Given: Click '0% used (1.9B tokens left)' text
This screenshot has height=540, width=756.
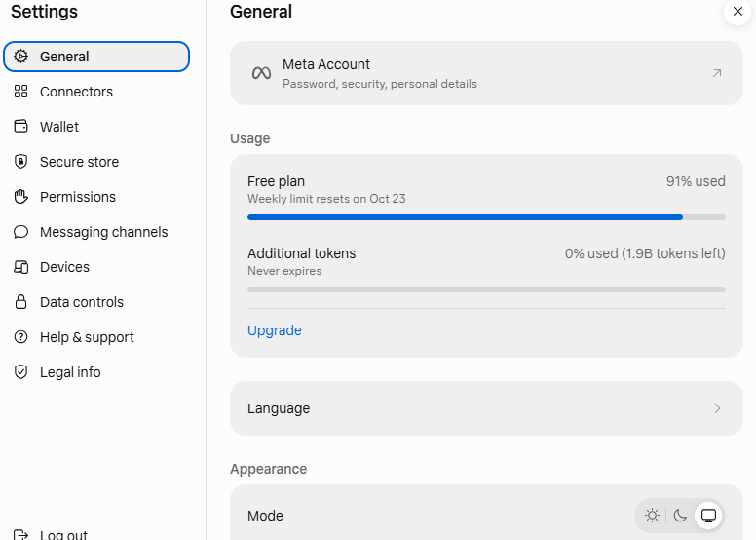Looking at the screenshot, I should [x=645, y=253].
